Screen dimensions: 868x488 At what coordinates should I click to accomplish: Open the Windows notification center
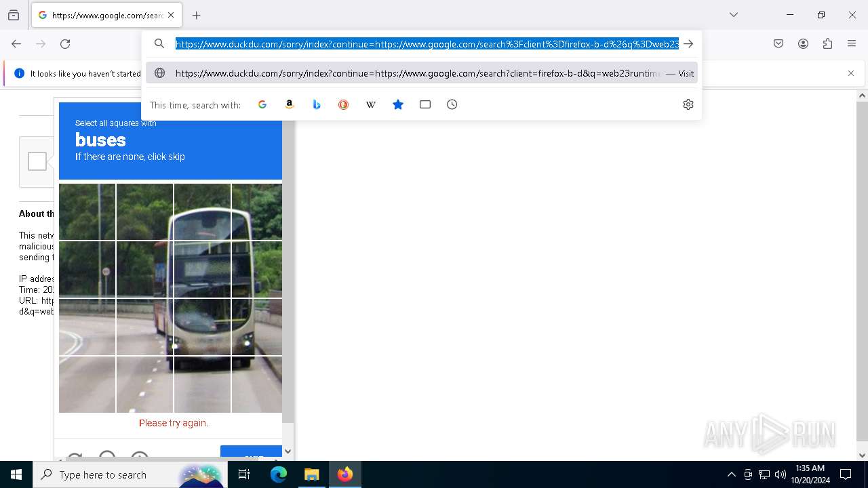pyautogui.click(x=846, y=474)
